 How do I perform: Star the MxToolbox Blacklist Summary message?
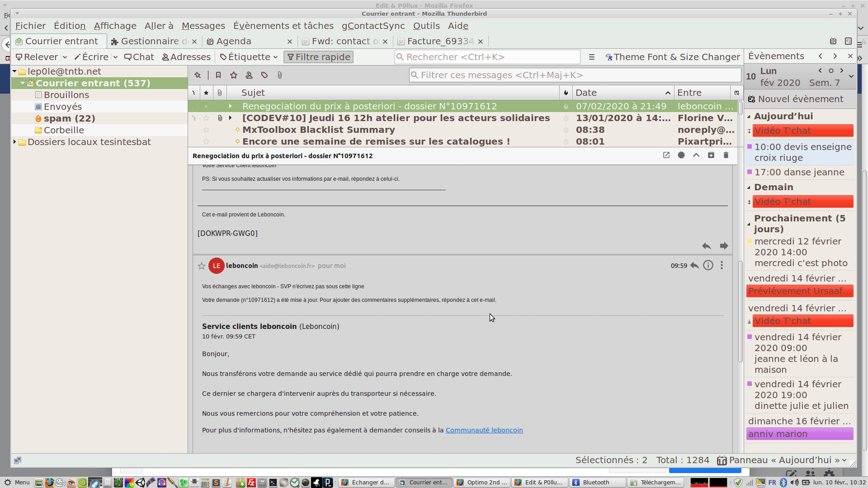pyautogui.click(x=206, y=130)
